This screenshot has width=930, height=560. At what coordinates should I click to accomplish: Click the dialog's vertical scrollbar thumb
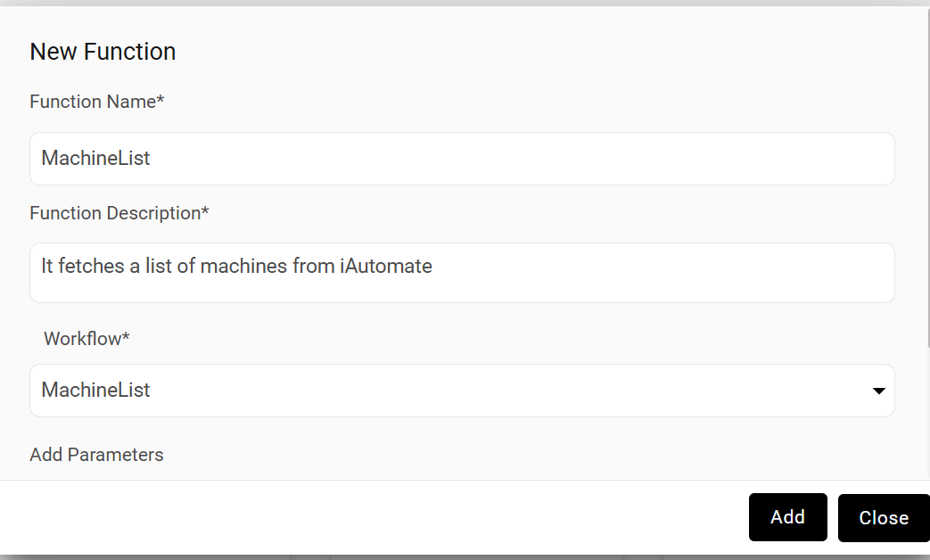coord(926,178)
